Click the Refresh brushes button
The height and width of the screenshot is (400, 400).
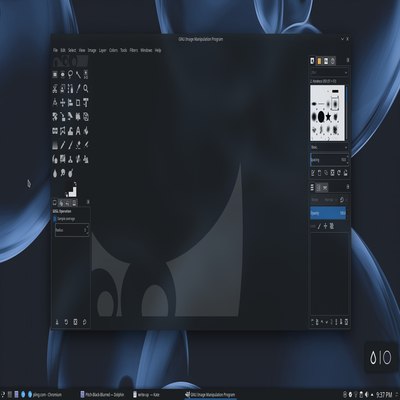(339, 173)
